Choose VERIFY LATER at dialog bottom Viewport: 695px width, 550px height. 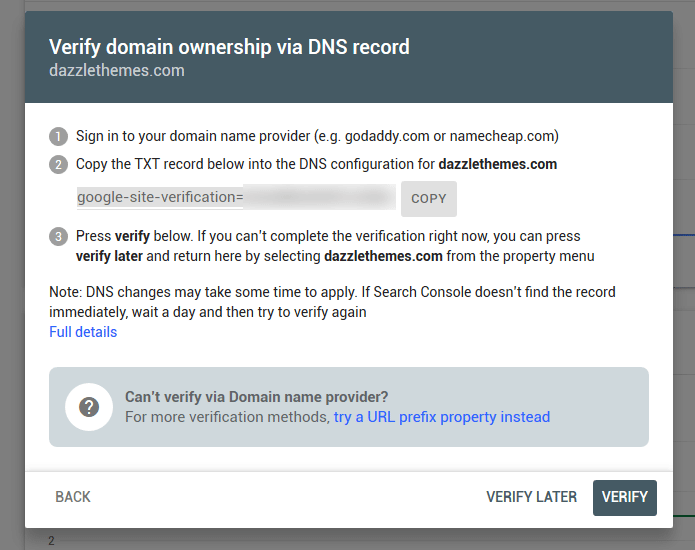531,497
